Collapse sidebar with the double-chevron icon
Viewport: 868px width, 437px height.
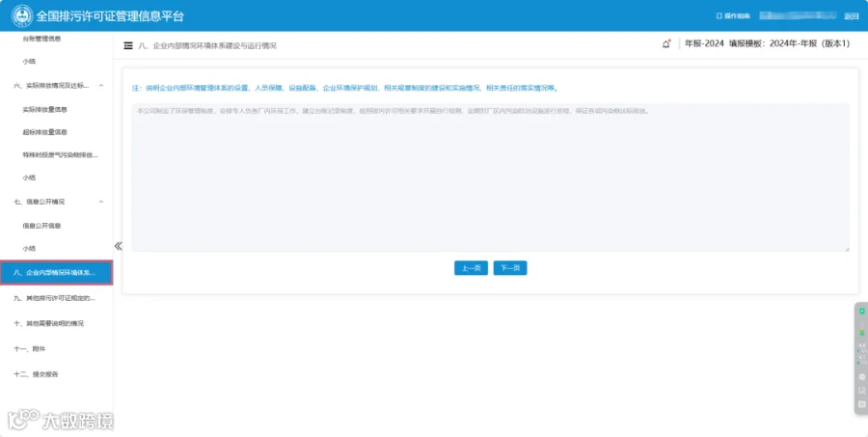coord(118,246)
